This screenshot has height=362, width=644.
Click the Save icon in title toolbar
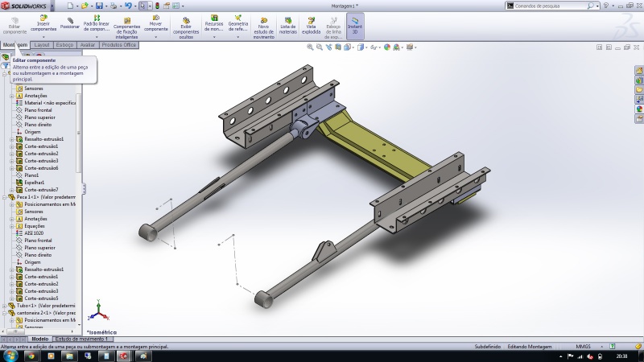point(99,6)
